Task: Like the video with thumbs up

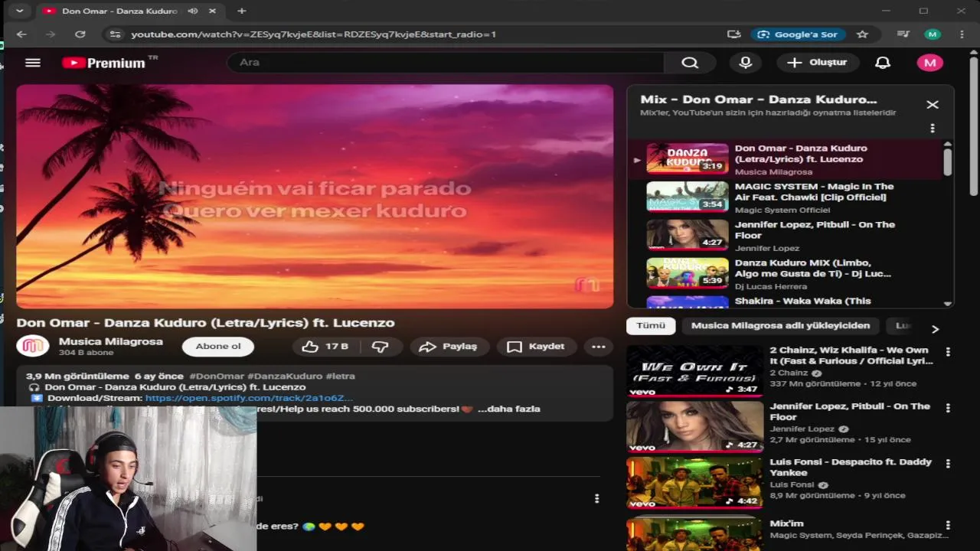Action: [325, 347]
